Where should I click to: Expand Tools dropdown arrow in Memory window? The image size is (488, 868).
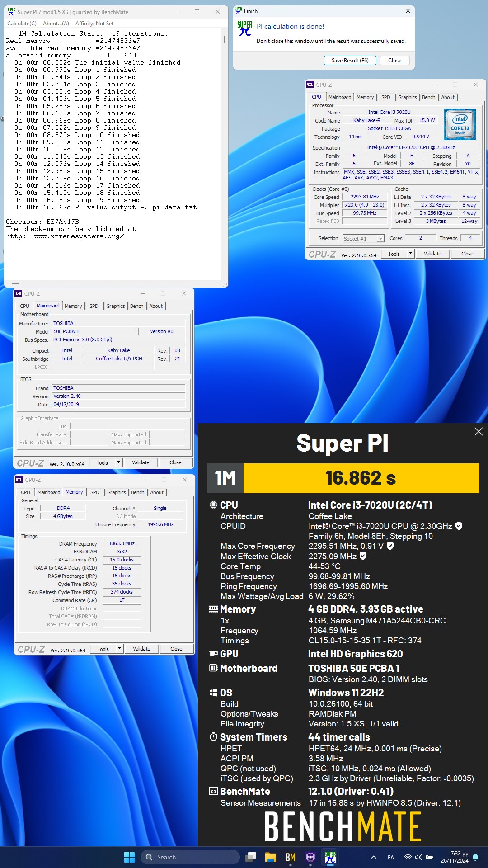click(x=119, y=649)
